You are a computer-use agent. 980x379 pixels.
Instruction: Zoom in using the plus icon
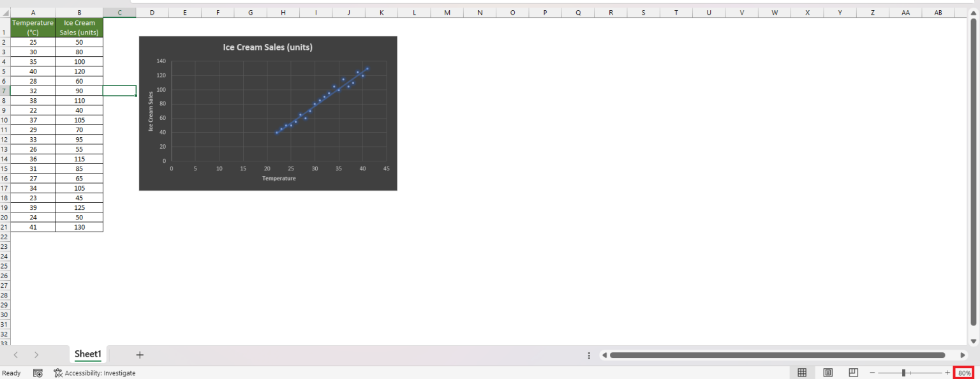pos(948,373)
